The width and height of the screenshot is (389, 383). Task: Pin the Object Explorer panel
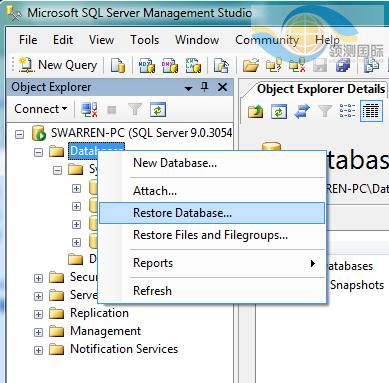[x=205, y=87]
